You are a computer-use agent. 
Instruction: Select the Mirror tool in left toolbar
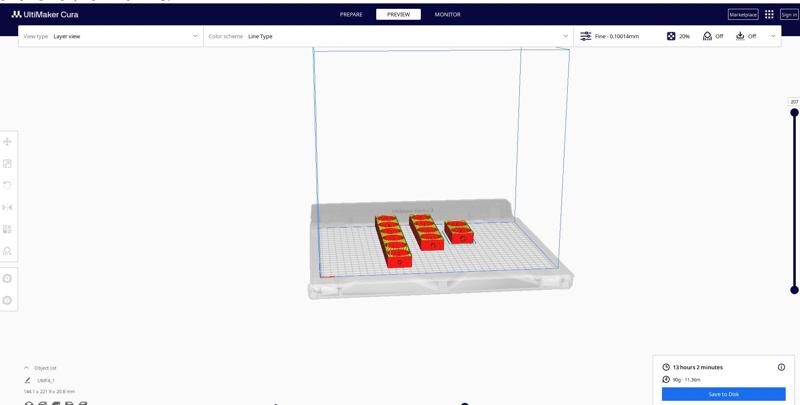click(x=7, y=207)
